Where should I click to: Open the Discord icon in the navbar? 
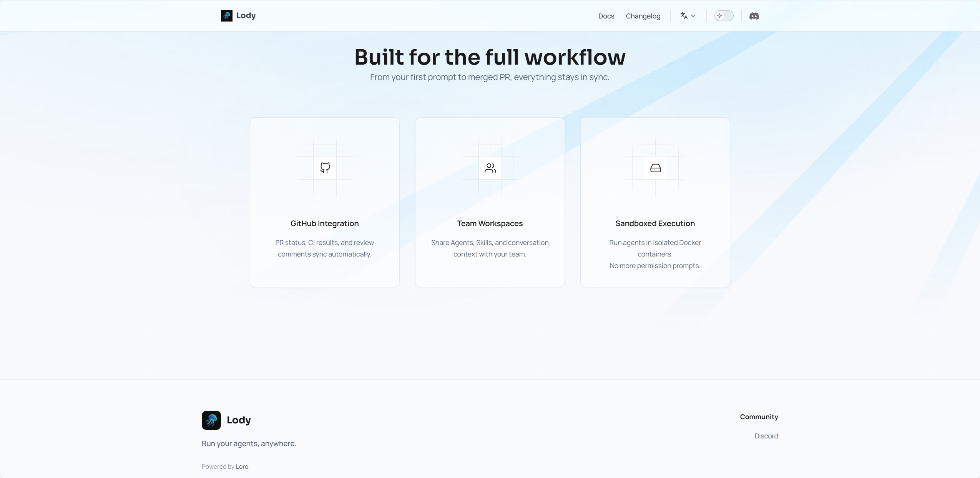(754, 16)
